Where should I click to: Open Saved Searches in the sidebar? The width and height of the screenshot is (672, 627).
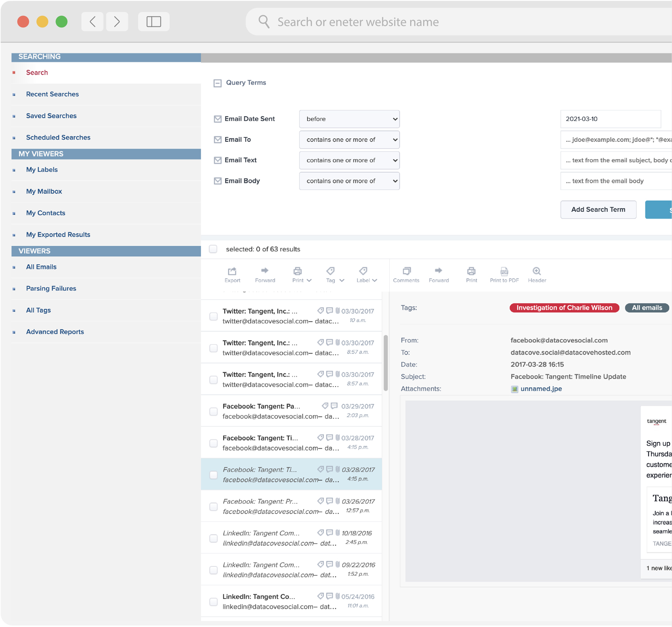pos(51,116)
